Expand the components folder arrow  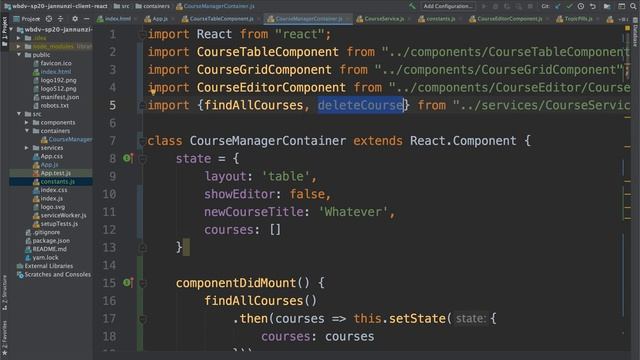click(x=27, y=122)
